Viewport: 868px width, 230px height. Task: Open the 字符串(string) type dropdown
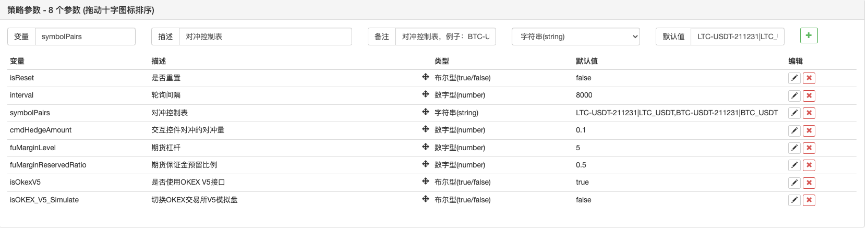tap(576, 37)
